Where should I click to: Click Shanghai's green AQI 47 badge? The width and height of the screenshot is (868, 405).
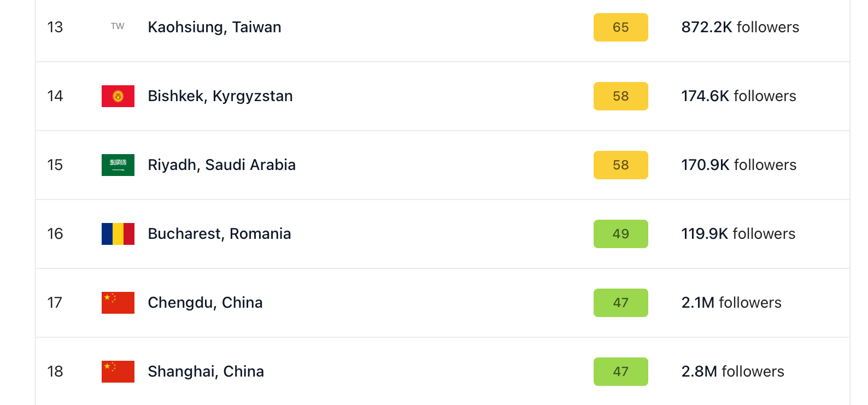620,372
